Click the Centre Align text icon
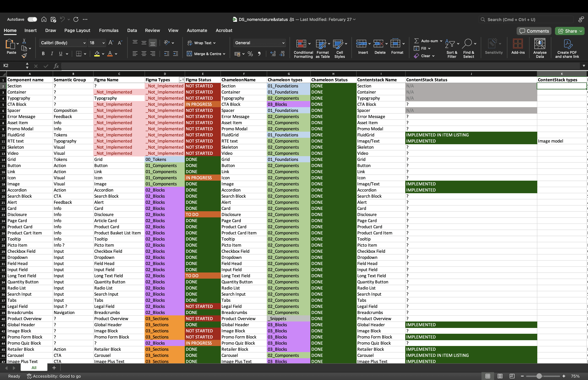The height and width of the screenshot is (380, 588). tap(144, 54)
